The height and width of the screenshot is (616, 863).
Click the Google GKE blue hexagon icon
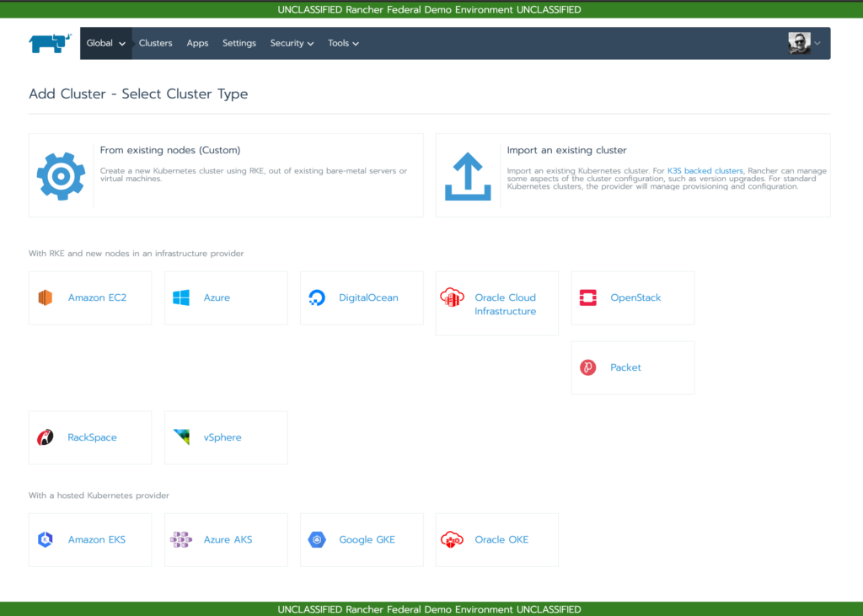[x=317, y=539]
